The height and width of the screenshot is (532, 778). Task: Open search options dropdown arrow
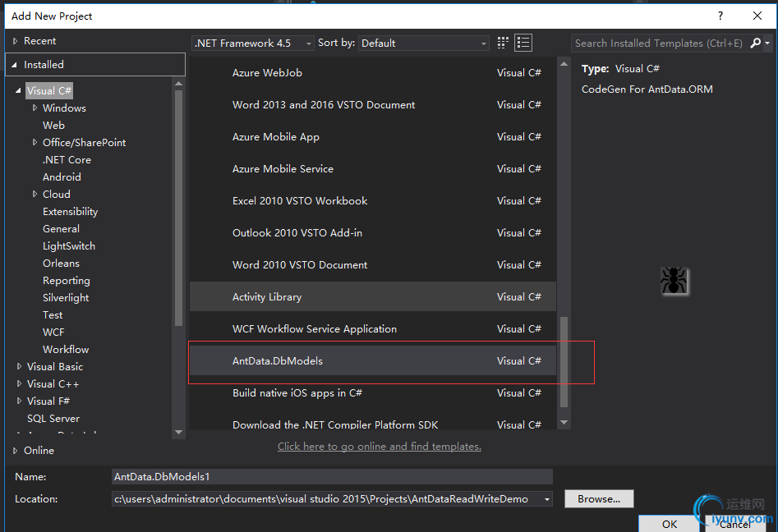767,44
